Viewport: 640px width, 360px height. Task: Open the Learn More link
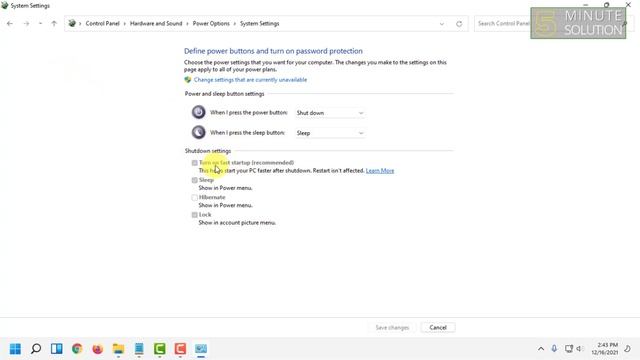pos(380,171)
